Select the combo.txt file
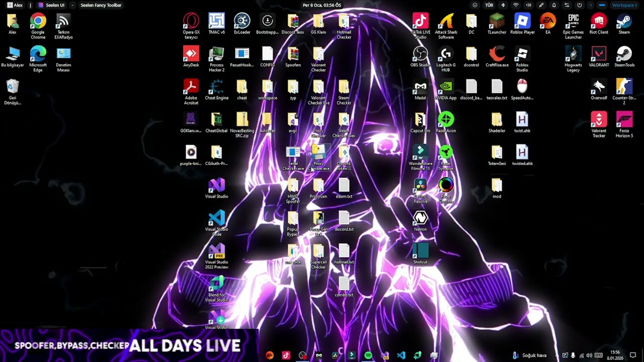 coord(344,286)
